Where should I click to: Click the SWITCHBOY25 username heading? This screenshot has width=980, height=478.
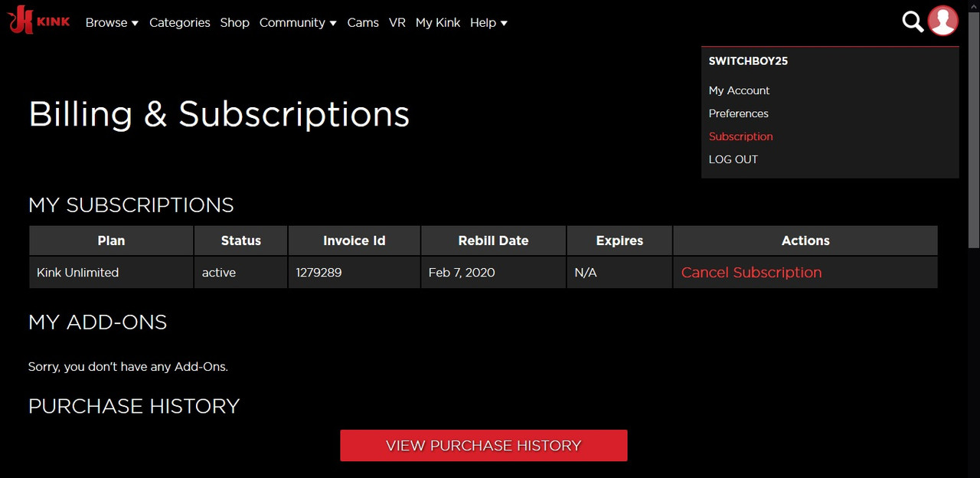click(x=748, y=61)
